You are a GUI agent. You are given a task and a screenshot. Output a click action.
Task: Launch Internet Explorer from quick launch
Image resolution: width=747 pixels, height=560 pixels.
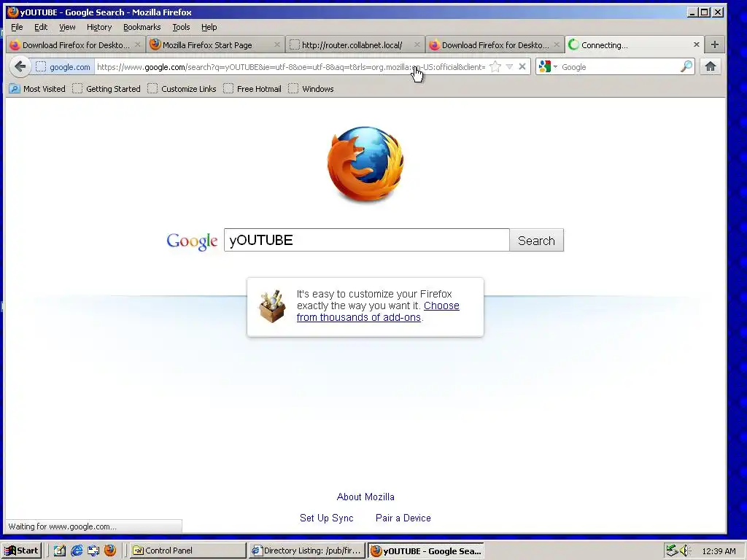pyautogui.click(x=76, y=551)
